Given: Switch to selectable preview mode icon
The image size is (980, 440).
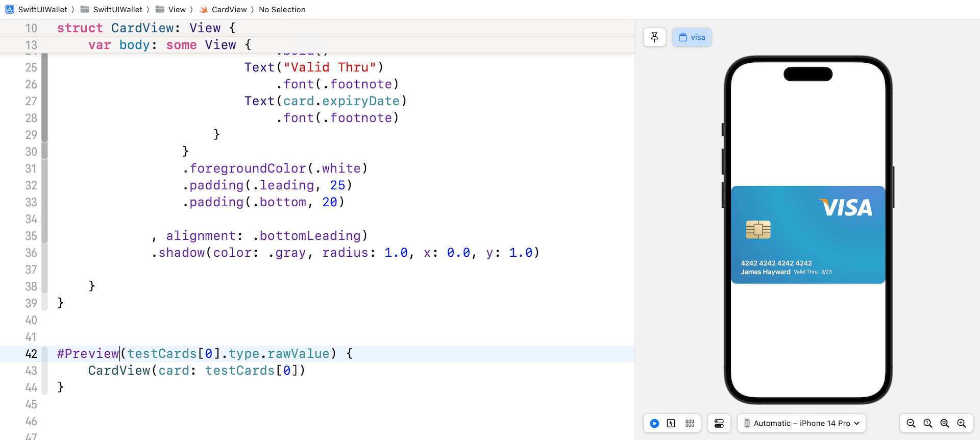Looking at the screenshot, I should tap(671, 423).
